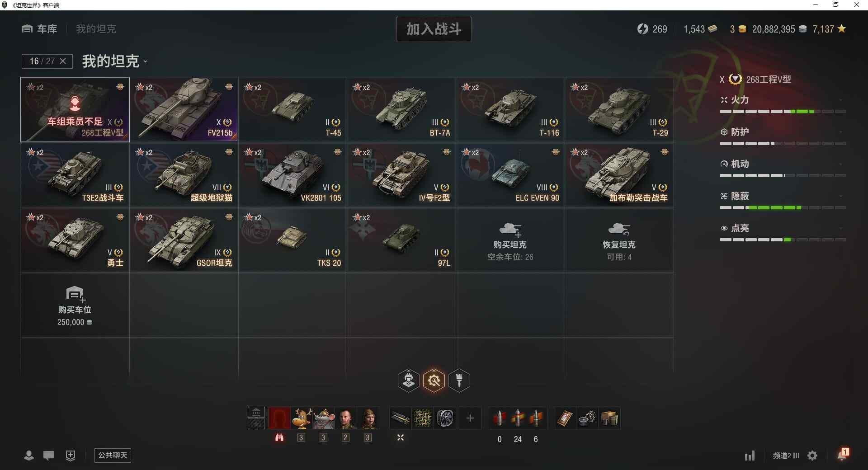Click the 加入战斗 battle button
The width and height of the screenshot is (868, 470).
pyautogui.click(x=434, y=29)
